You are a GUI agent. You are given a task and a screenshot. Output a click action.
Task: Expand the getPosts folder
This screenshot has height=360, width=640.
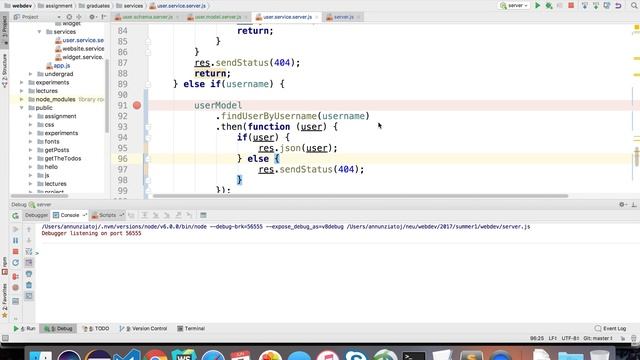[31, 150]
